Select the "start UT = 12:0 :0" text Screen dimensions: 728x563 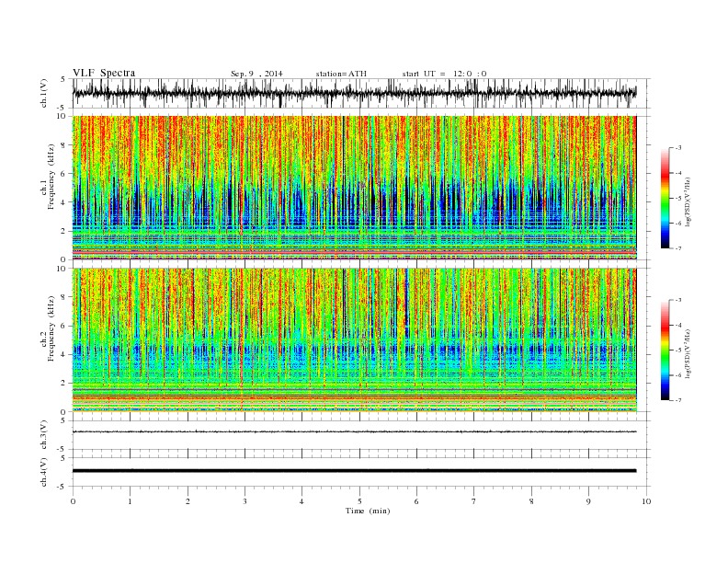pyautogui.click(x=444, y=74)
